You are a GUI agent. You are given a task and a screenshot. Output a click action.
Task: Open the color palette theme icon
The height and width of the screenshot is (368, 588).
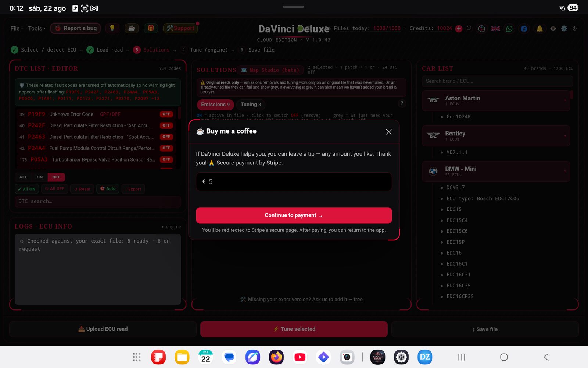point(481,29)
